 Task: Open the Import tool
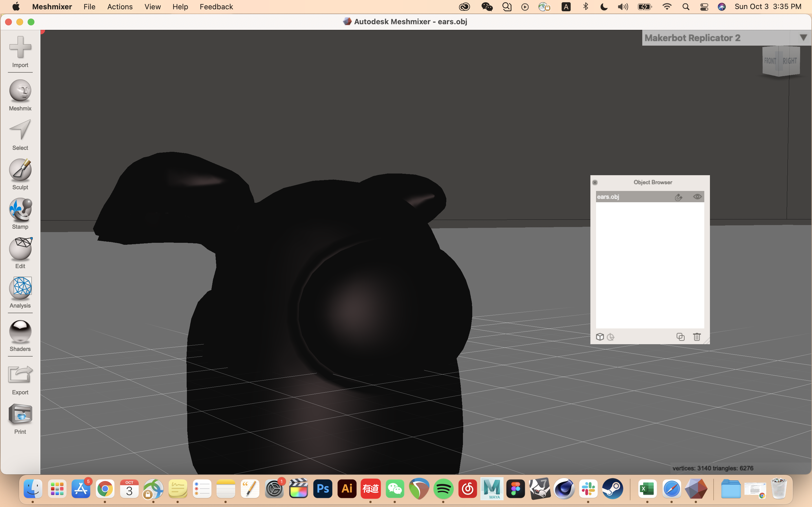pyautogui.click(x=20, y=51)
